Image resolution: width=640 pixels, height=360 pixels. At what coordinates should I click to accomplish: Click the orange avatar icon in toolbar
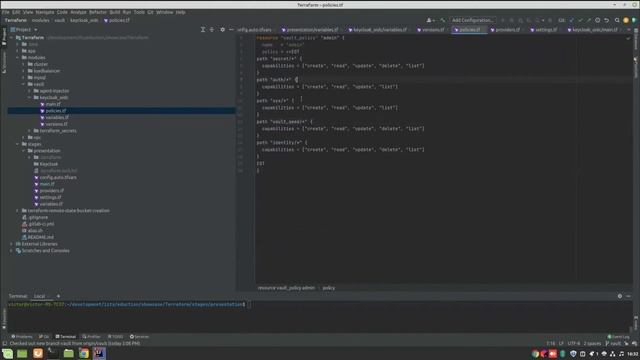tap(626, 20)
